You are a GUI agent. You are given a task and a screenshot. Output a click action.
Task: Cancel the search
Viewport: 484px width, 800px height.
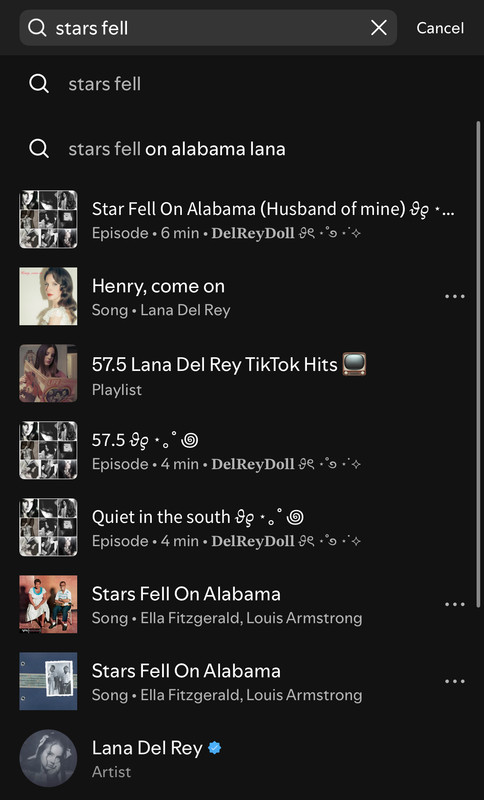pos(440,28)
